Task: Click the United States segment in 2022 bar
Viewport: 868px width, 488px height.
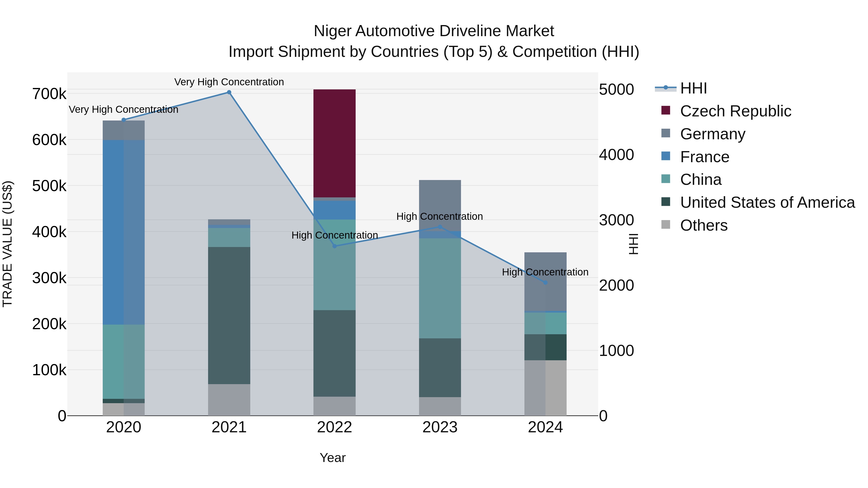Action: pyautogui.click(x=335, y=354)
